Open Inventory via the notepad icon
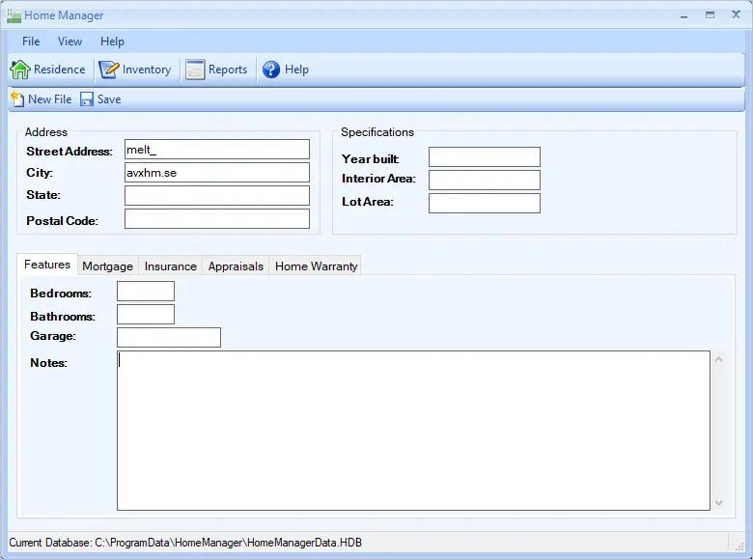The height and width of the screenshot is (560, 753). point(109,70)
